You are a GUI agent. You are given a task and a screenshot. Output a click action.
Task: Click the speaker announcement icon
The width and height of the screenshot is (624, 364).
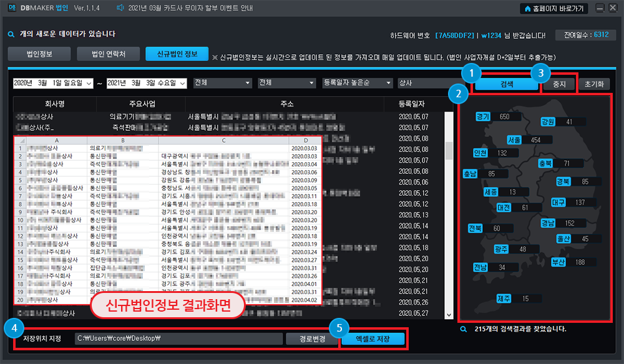click(120, 8)
